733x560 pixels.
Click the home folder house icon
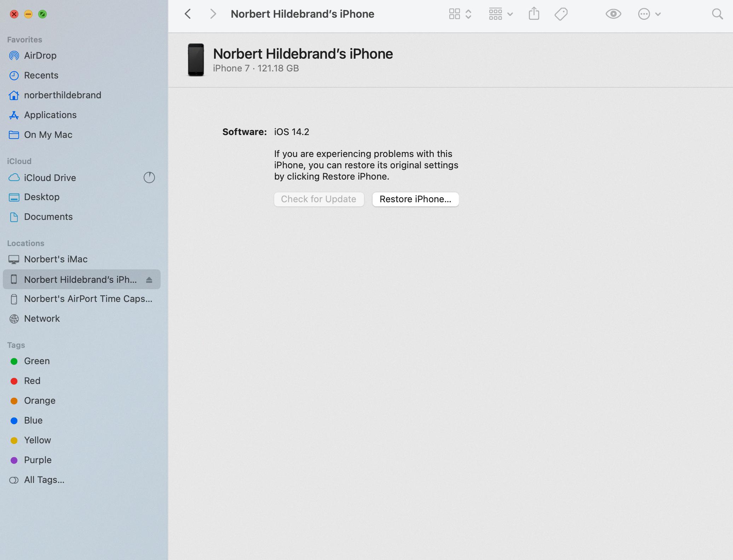[14, 95]
